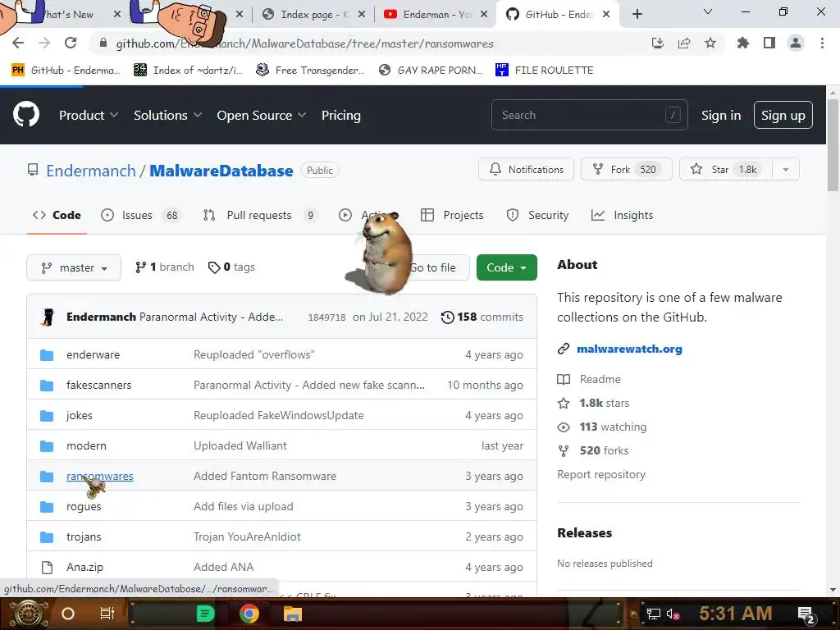Open the Chrome side panel icon
This screenshot has height=630, width=840.
click(769, 43)
